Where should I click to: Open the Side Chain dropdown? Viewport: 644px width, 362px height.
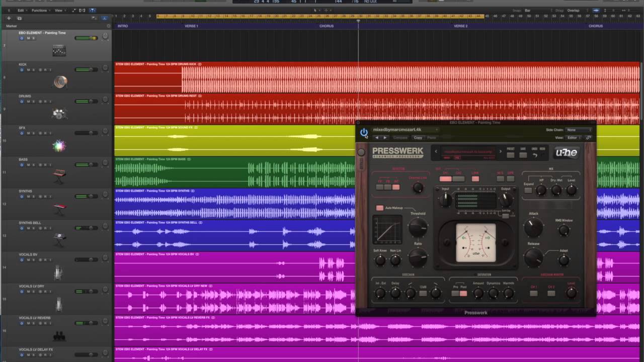click(579, 130)
